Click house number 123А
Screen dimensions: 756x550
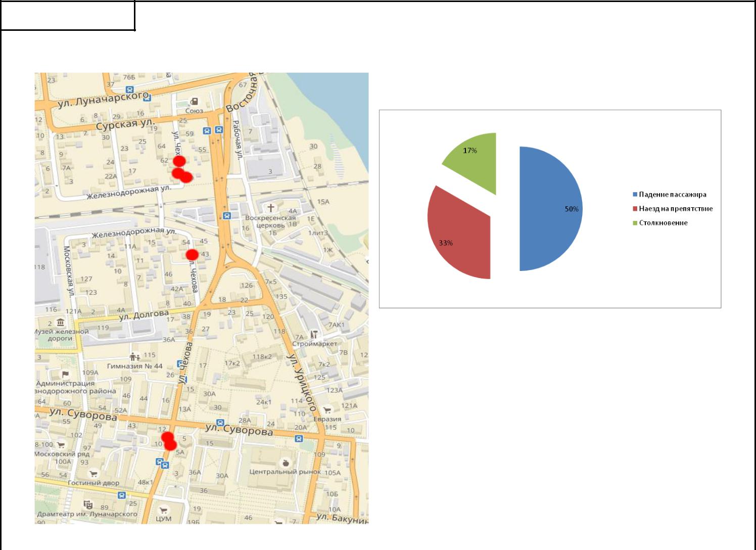334,390
